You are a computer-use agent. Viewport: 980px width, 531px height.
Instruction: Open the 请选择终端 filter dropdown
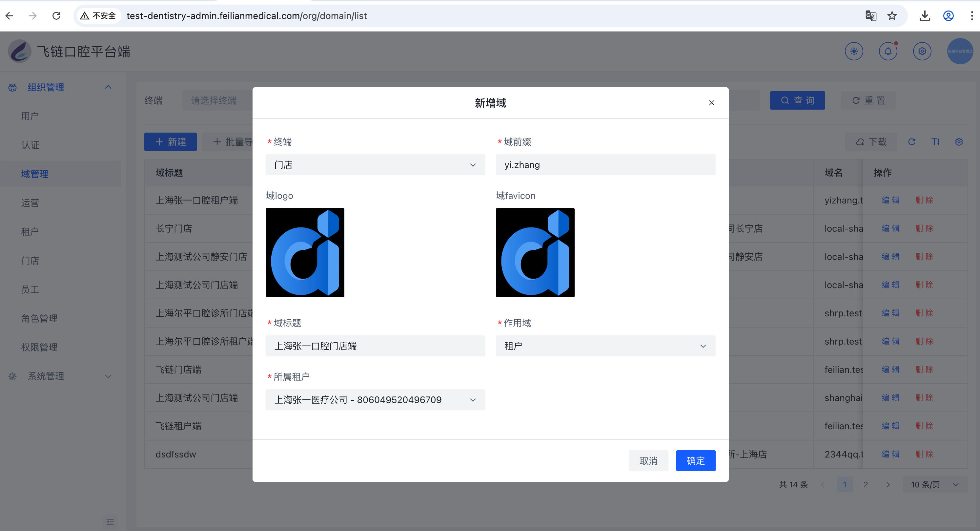pyautogui.click(x=217, y=100)
